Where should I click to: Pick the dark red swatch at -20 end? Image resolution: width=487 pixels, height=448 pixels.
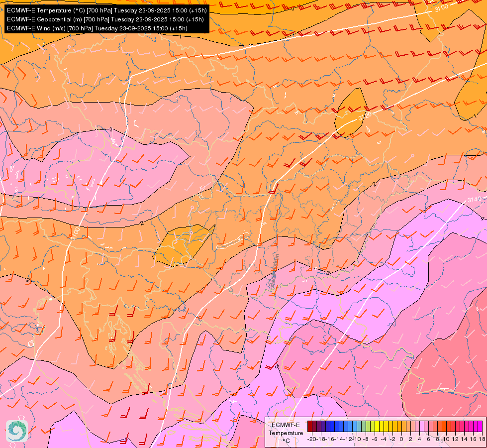[309, 426]
